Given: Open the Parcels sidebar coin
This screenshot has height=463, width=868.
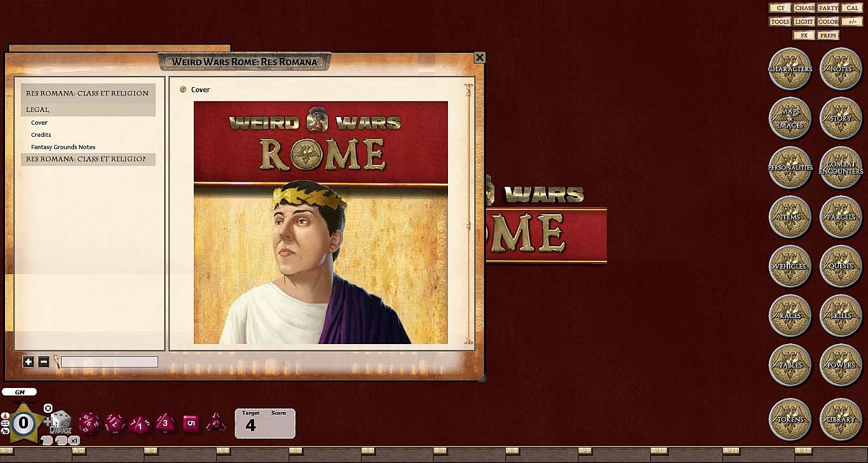Looking at the screenshot, I should [841, 217].
